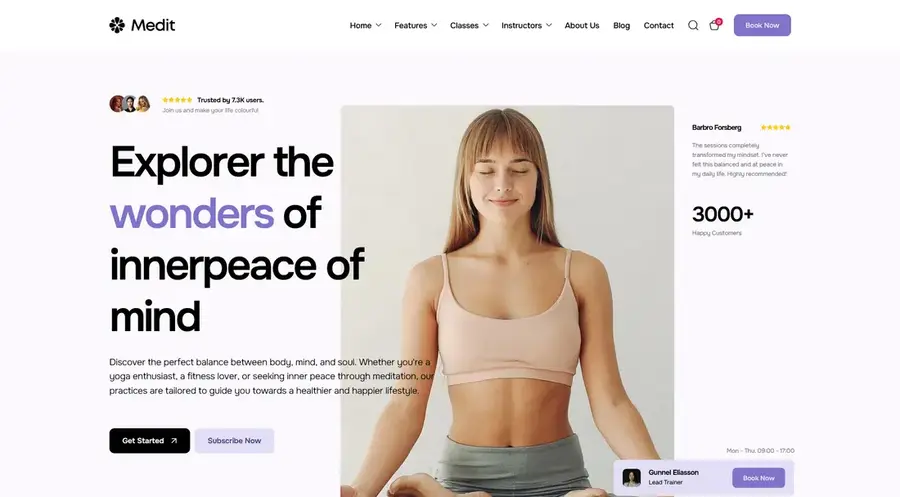900x497 pixels.
Task: Open the shopping bag cart icon
Action: pos(714,26)
